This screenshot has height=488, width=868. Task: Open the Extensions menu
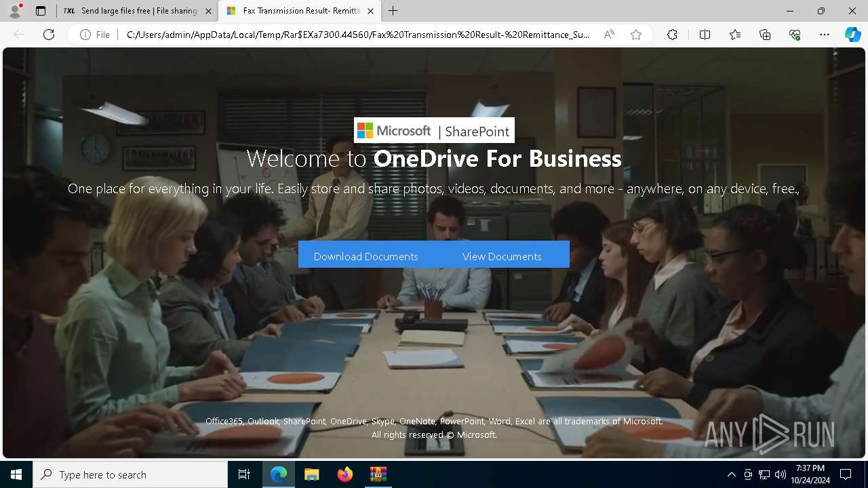point(672,35)
